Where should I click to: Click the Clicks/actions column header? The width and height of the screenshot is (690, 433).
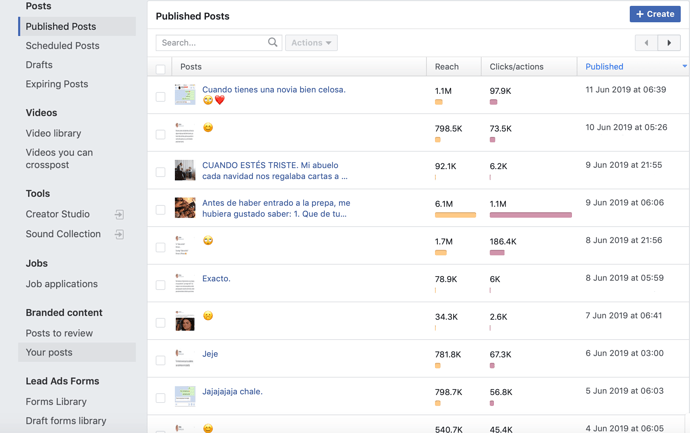click(516, 66)
